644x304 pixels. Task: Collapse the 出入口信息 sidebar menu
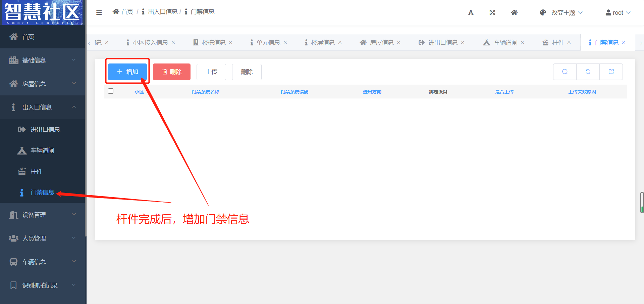(x=42, y=107)
